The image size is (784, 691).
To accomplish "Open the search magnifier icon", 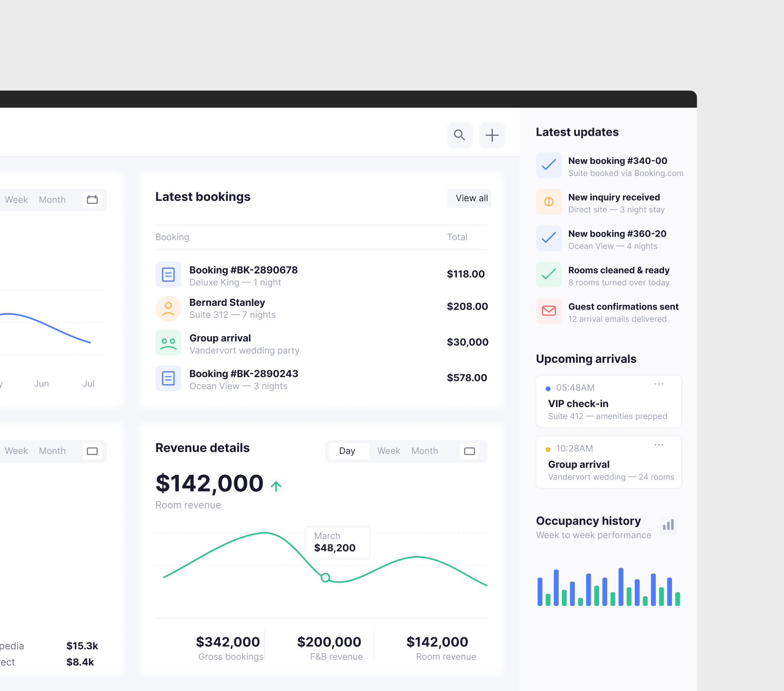I will (460, 135).
